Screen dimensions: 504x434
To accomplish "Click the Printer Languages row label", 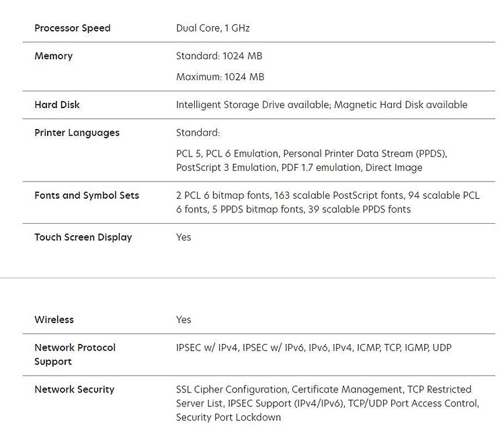I will tap(77, 132).
